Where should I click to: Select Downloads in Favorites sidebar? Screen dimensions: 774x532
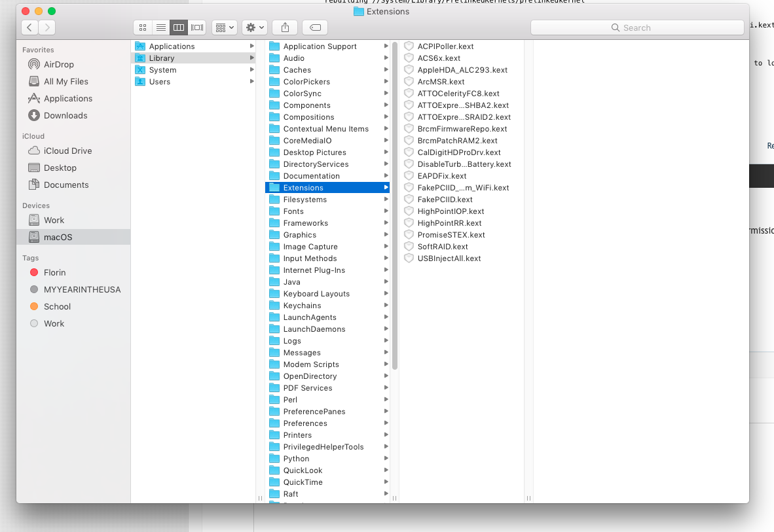coord(65,115)
